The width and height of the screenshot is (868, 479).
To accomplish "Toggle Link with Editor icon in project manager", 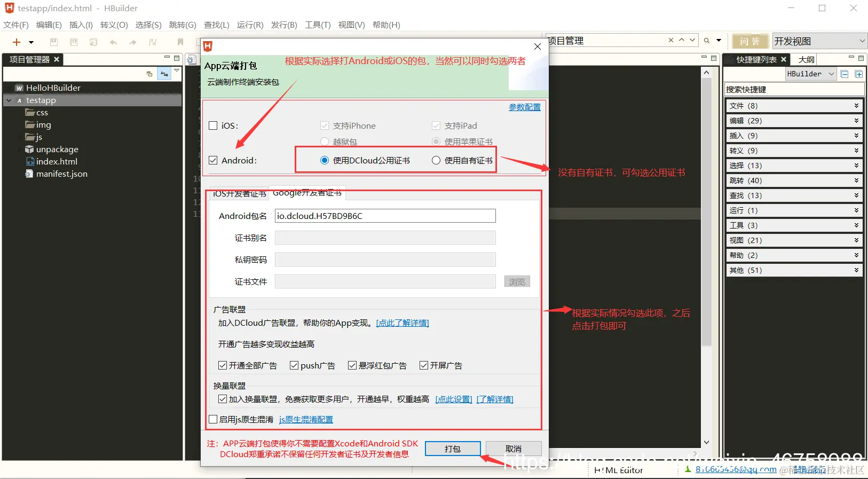I will pyautogui.click(x=164, y=74).
